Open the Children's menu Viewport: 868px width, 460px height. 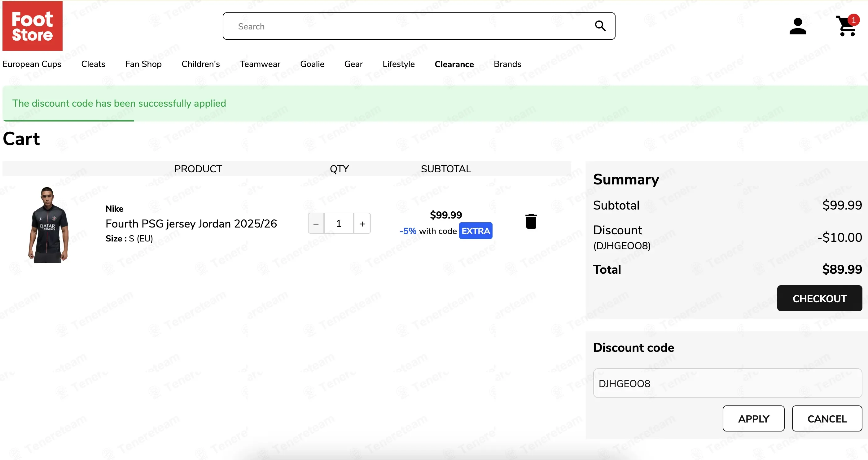[x=201, y=64]
